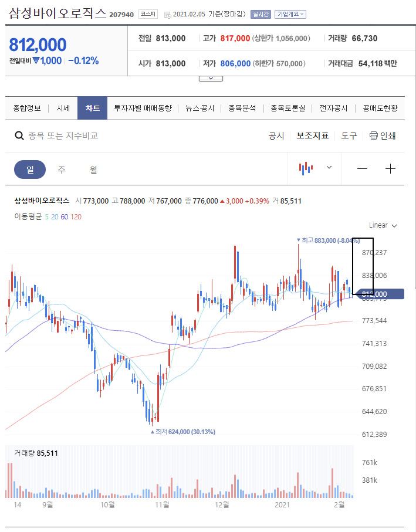
Task: Click the search magnifier icon
Action: 19,135
